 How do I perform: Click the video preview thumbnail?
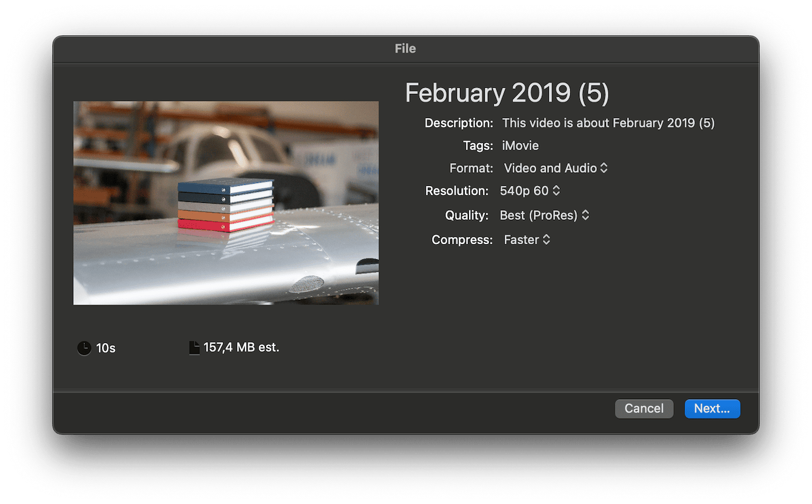pyautogui.click(x=226, y=203)
